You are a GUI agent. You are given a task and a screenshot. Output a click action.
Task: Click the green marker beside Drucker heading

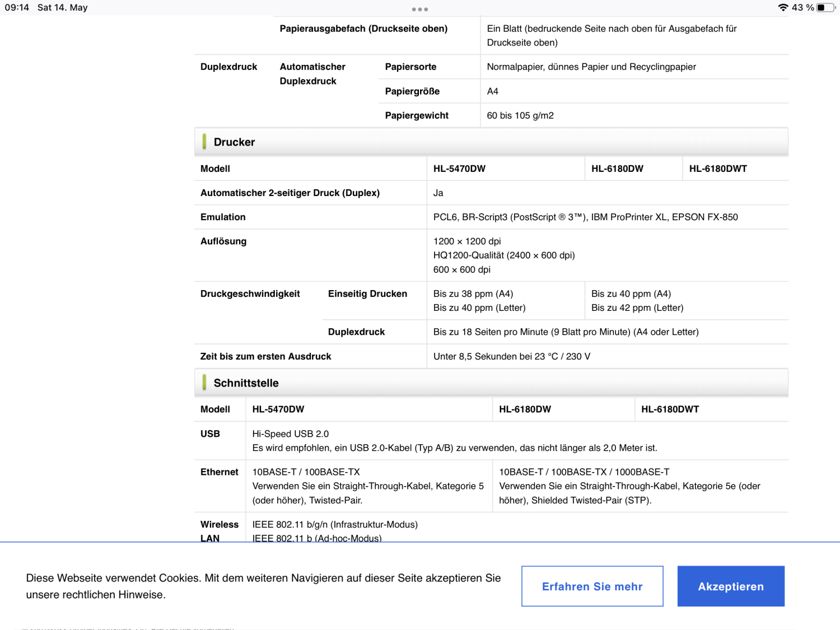tap(204, 142)
